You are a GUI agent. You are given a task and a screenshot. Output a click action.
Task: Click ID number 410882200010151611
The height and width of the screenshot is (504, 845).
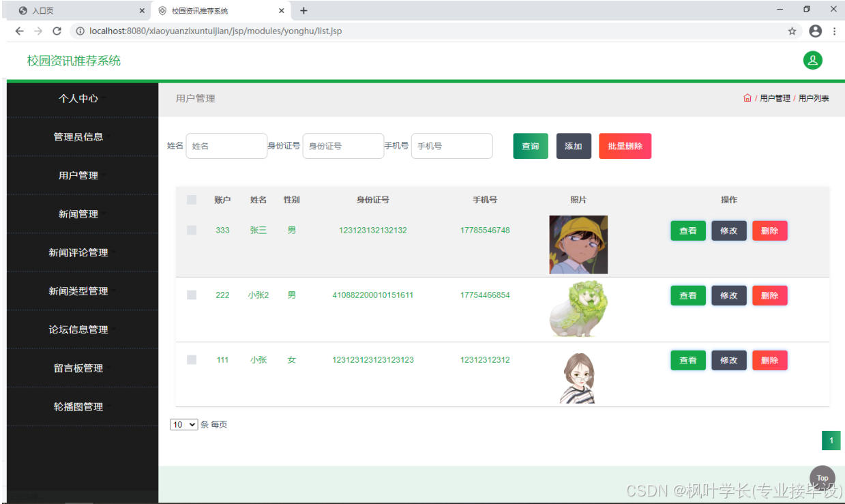click(x=372, y=295)
